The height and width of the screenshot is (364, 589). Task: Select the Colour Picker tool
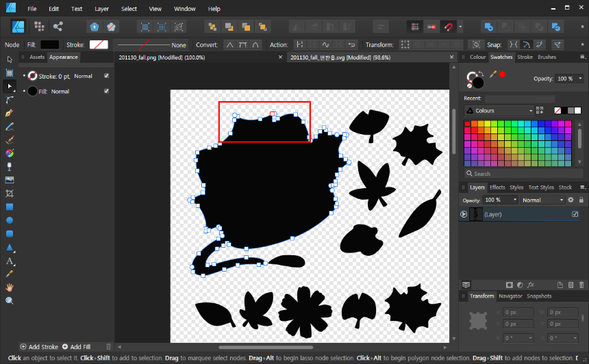10,274
